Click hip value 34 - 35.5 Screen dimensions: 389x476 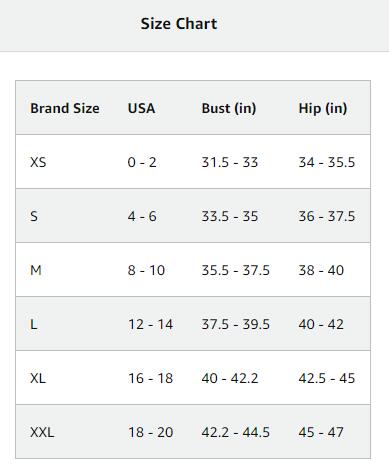click(327, 162)
